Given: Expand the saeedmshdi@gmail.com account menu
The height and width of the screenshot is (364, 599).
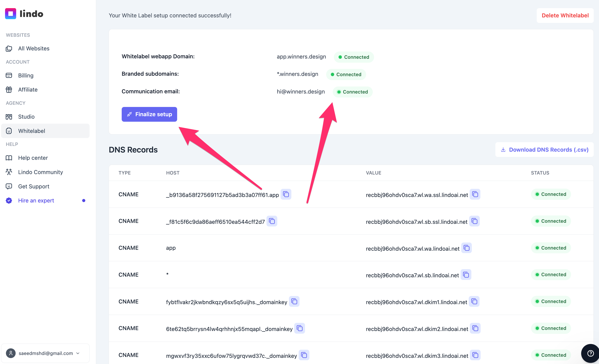Looking at the screenshot, I should (x=45, y=353).
